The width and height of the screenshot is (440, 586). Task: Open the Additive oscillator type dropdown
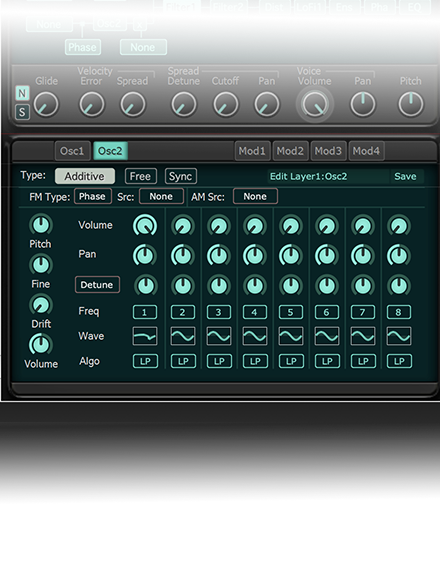click(x=85, y=176)
